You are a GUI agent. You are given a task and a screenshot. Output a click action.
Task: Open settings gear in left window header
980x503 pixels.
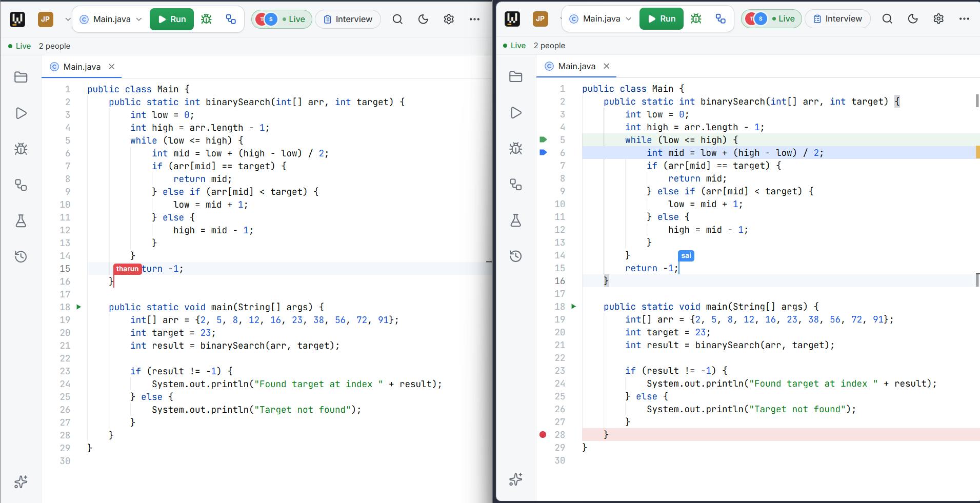click(449, 19)
